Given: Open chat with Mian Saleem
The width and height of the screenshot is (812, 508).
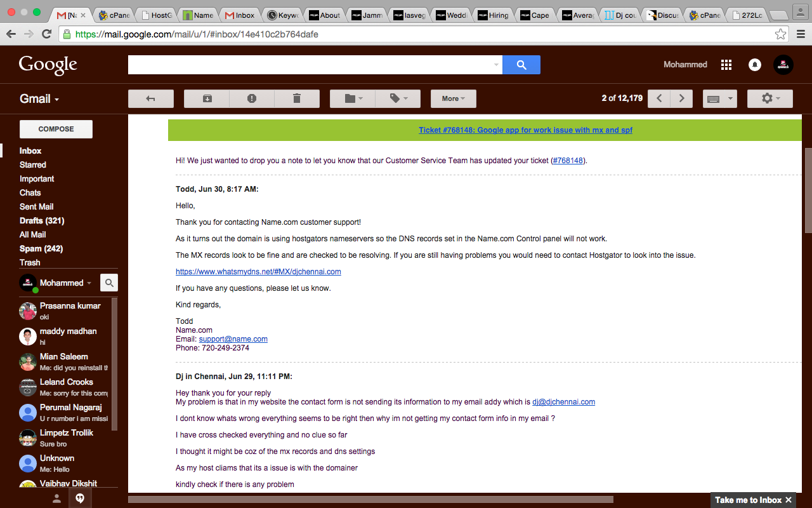Looking at the screenshot, I should tap(63, 361).
